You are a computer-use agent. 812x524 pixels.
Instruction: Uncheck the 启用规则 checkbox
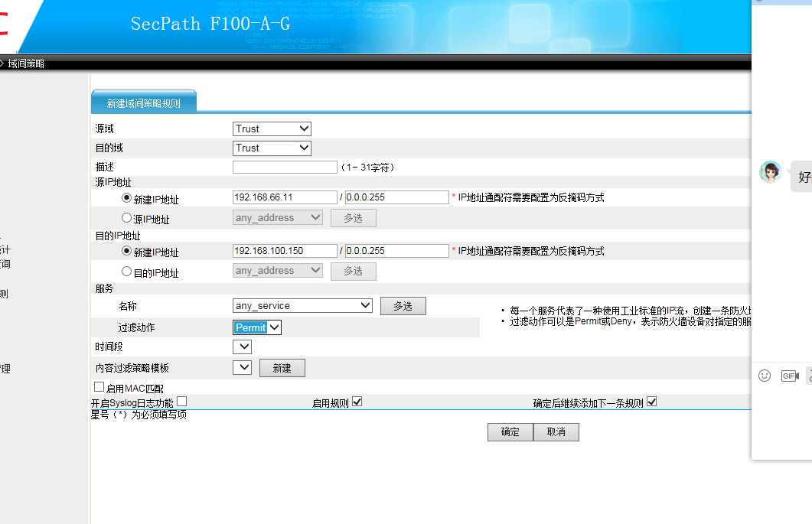coord(357,402)
